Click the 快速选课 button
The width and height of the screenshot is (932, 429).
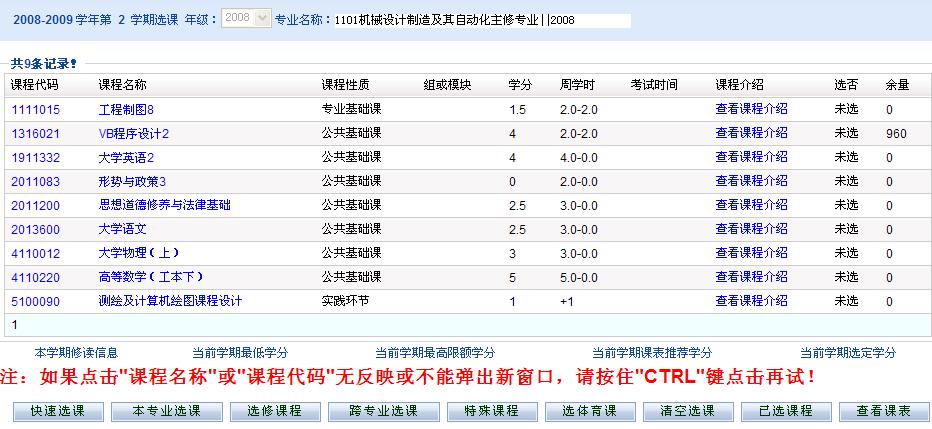tap(57, 411)
